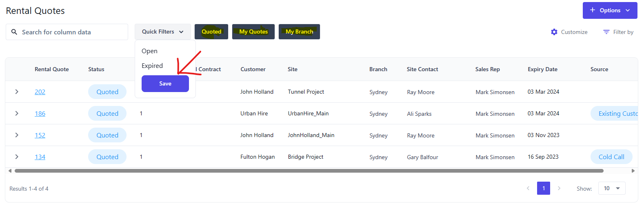Toggle the Quoted quick filter chip
Viewport: 644px width, 207px height.
[211, 32]
